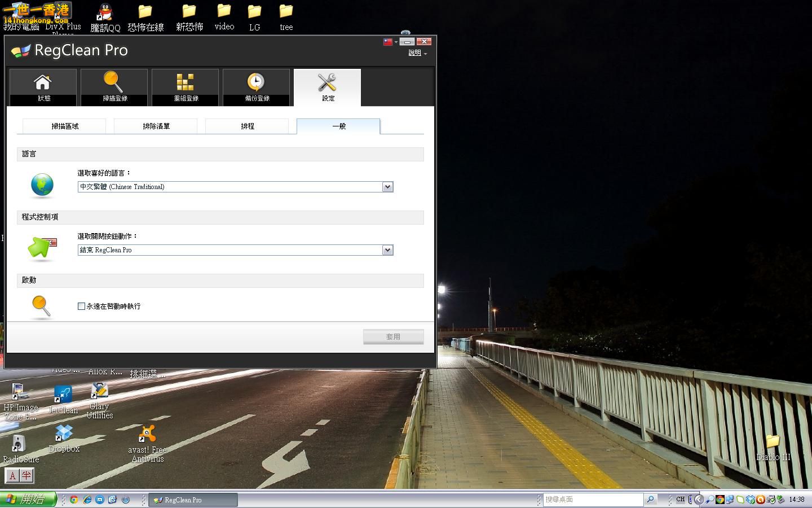The height and width of the screenshot is (508, 812).
Task: Open the Dropbox desktop shortcut
Action: click(x=64, y=433)
